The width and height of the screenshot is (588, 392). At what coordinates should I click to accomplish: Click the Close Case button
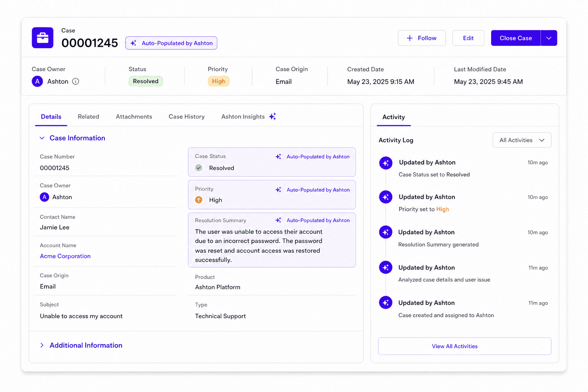point(516,38)
